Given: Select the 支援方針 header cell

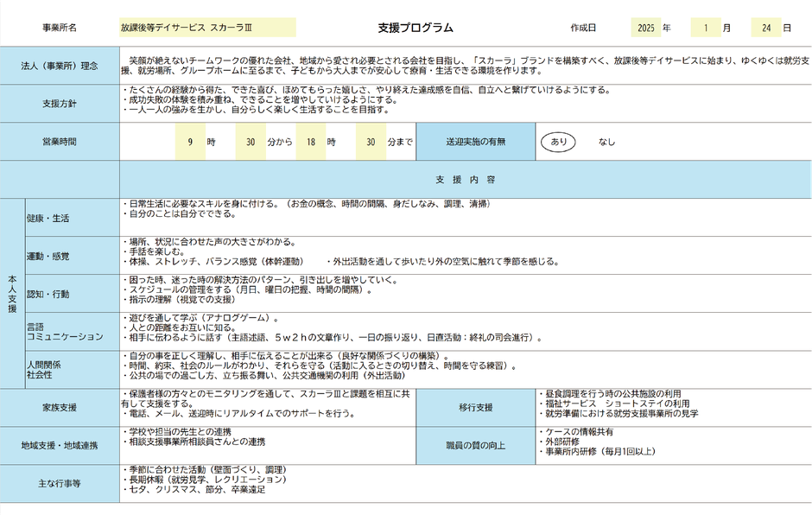Looking at the screenshot, I should tap(60, 104).
